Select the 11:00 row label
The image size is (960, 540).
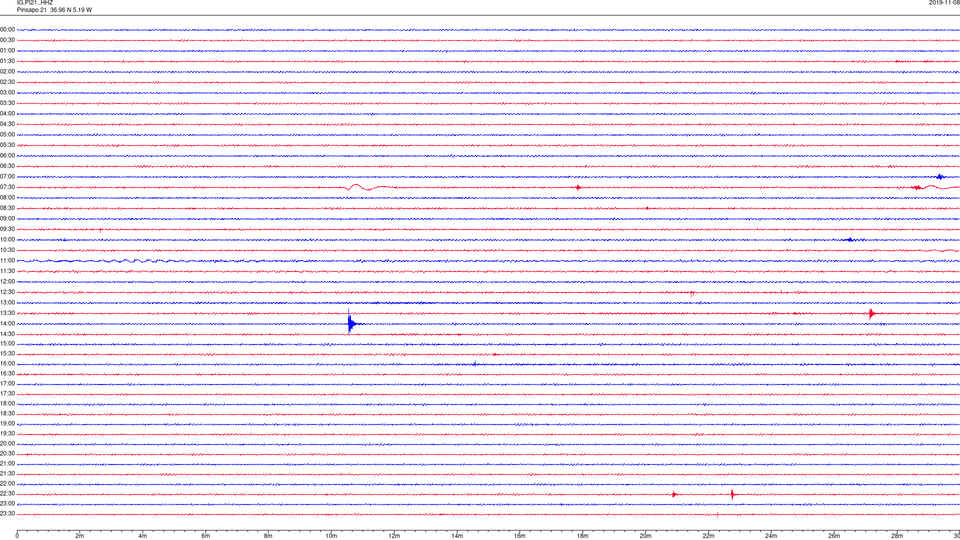pyautogui.click(x=7, y=261)
